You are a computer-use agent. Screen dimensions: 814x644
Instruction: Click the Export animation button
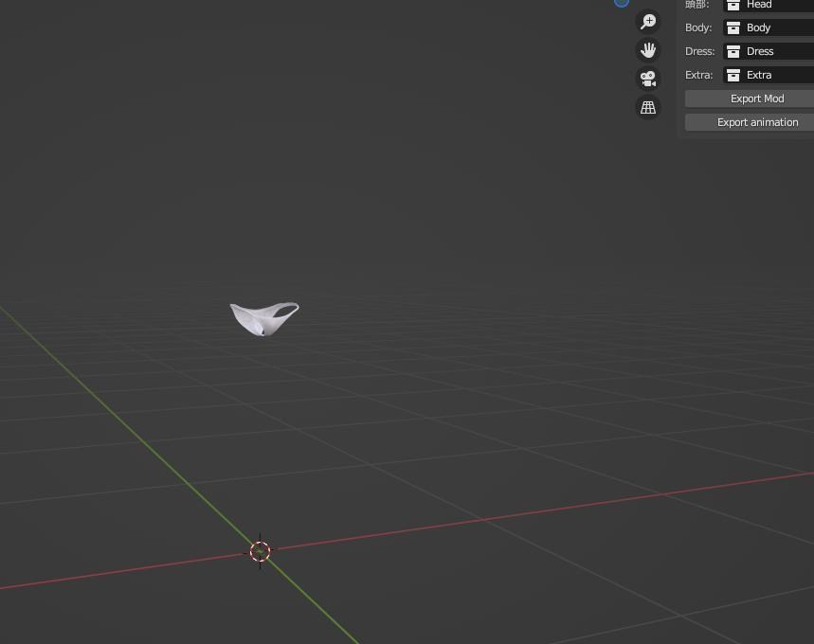[x=750, y=122]
